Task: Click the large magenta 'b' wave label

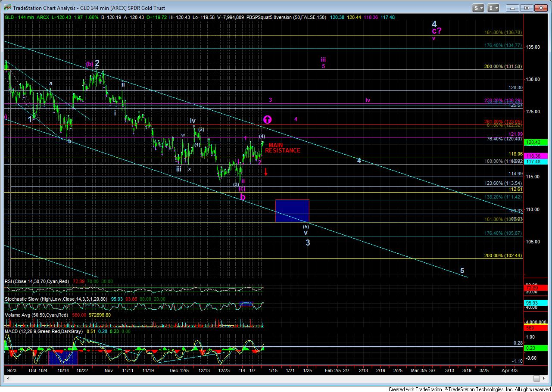Action: (243, 196)
